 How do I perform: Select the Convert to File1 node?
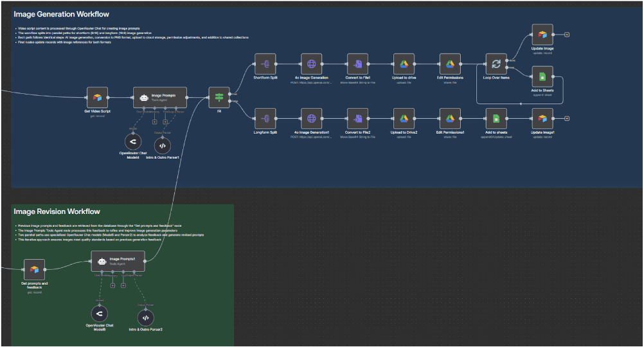(358, 64)
